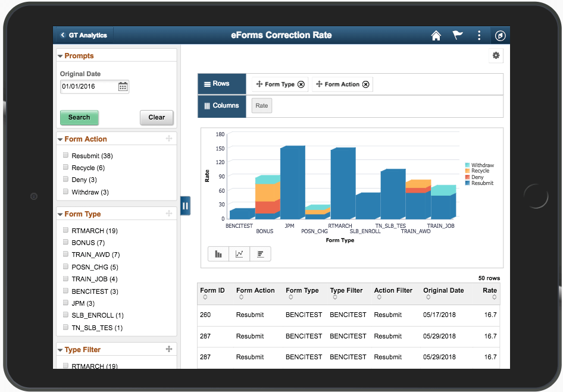Check the Resubmit (38) checkbox

pos(66,156)
